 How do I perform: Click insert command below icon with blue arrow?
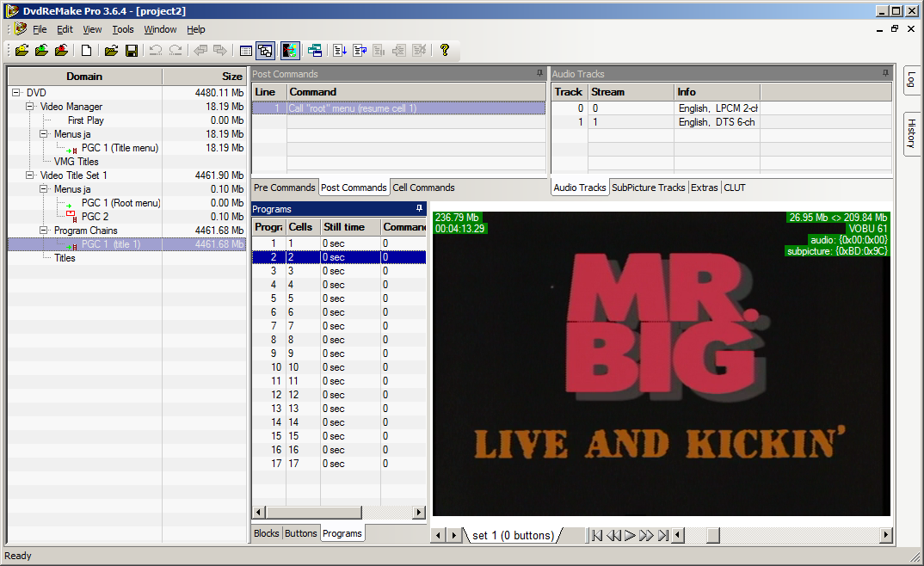[340, 51]
